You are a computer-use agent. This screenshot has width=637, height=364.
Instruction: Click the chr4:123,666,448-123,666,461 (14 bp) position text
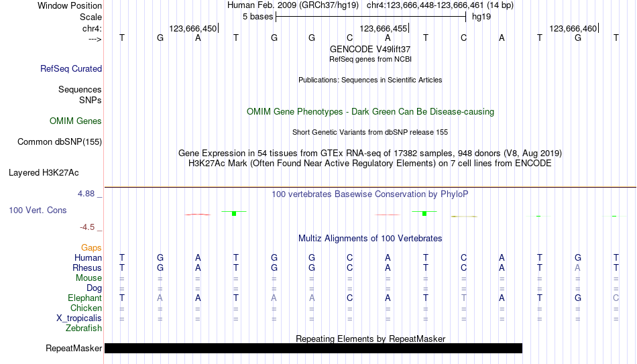440,5
